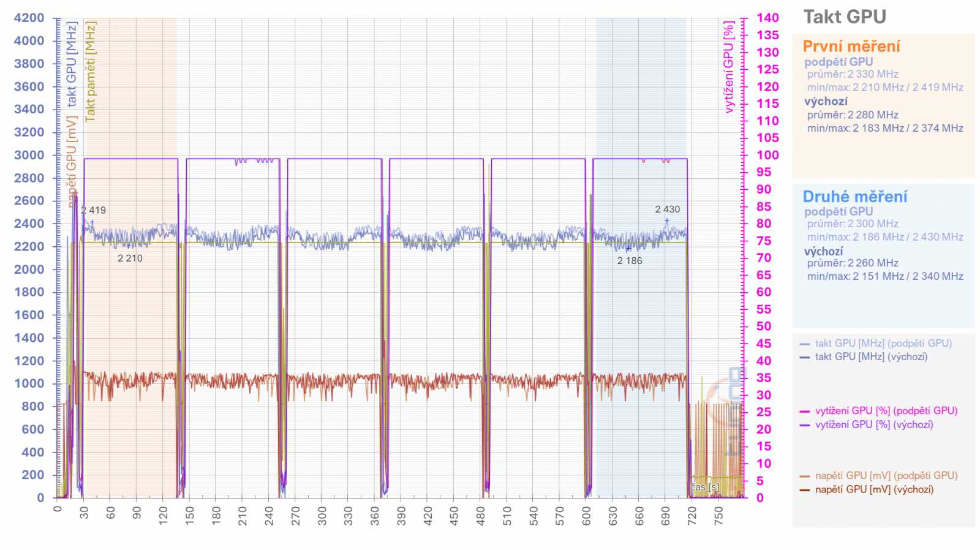Click legend entry 'vytížení GPU [%] (výchozí)'
980x550 pixels.
click(x=874, y=424)
